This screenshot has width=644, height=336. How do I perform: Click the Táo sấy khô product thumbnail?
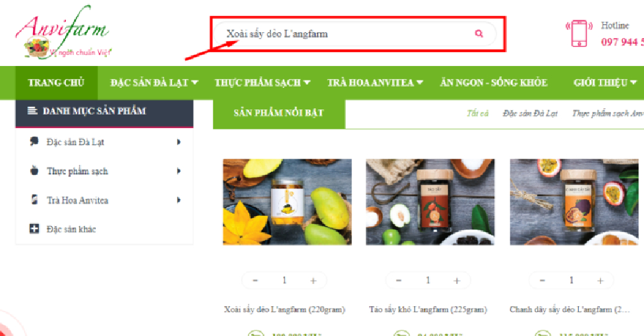(x=430, y=202)
